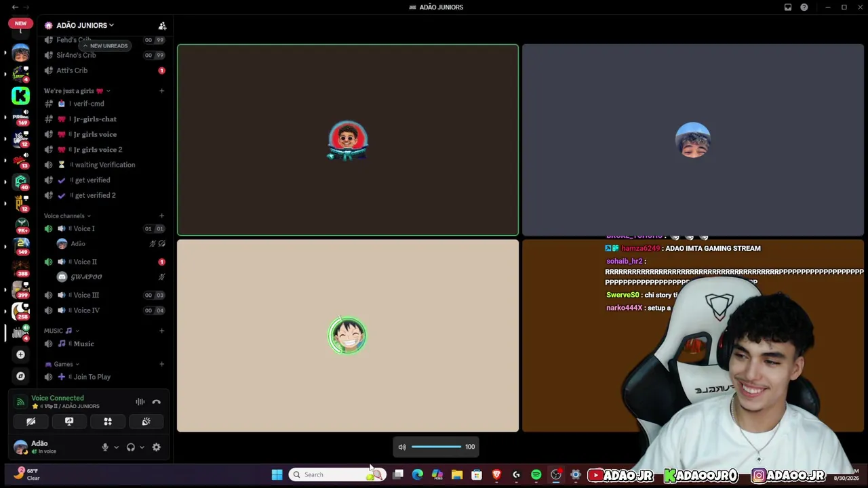The image size is (868, 488).
Task: Collapse the Games category
Action: tap(62, 364)
